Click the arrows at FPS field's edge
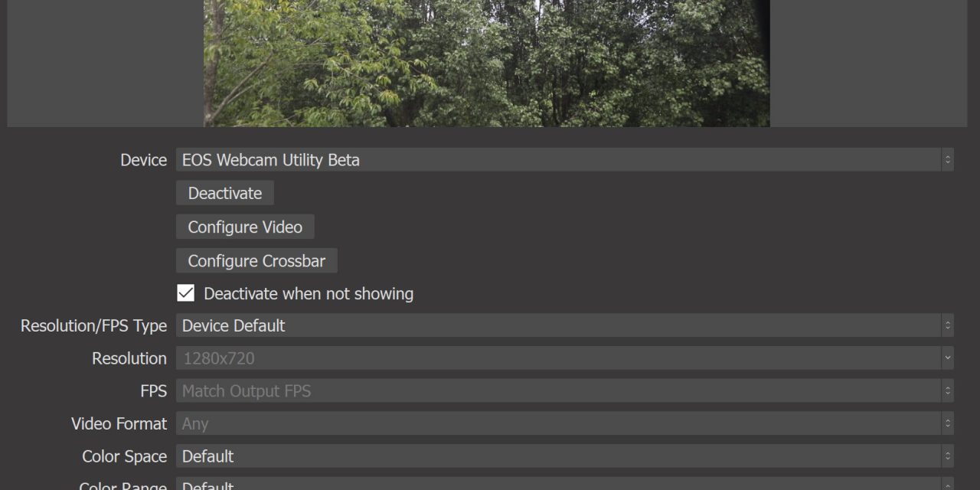Image resolution: width=980 pixels, height=490 pixels. 948,391
